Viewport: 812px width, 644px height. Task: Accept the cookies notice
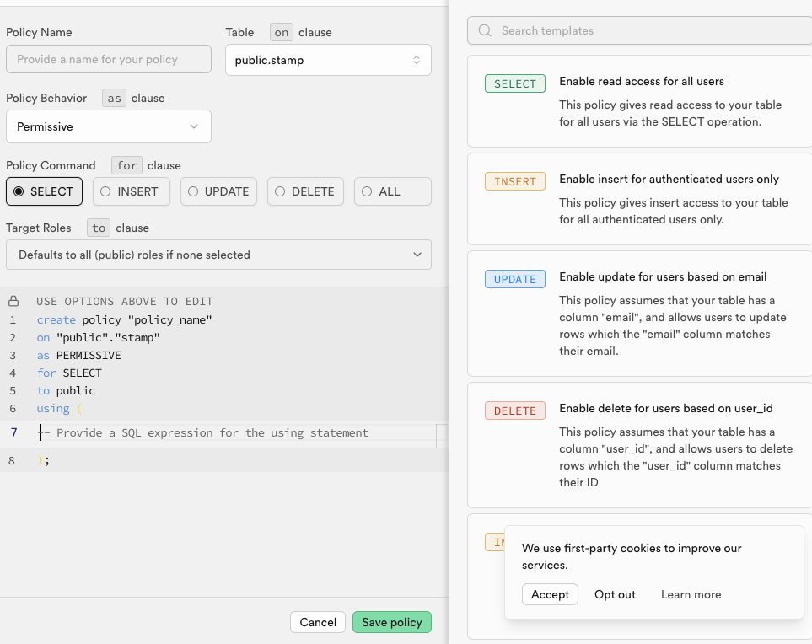(x=550, y=594)
